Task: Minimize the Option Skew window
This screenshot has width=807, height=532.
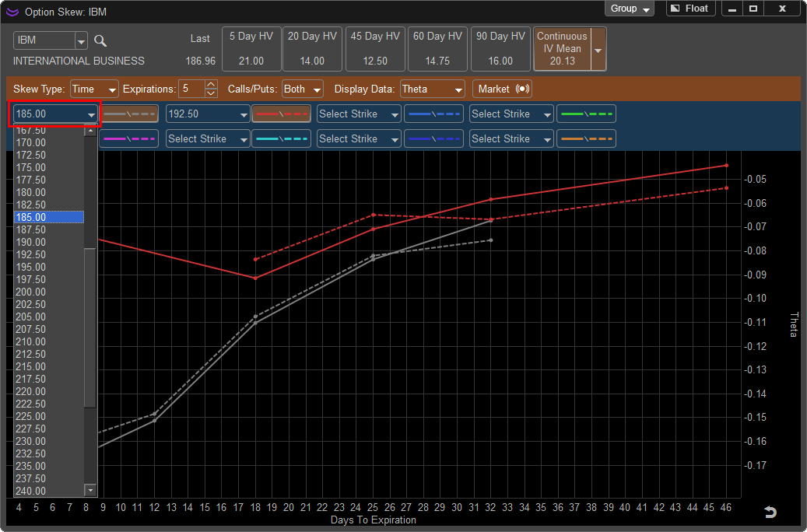Action: coord(732,9)
